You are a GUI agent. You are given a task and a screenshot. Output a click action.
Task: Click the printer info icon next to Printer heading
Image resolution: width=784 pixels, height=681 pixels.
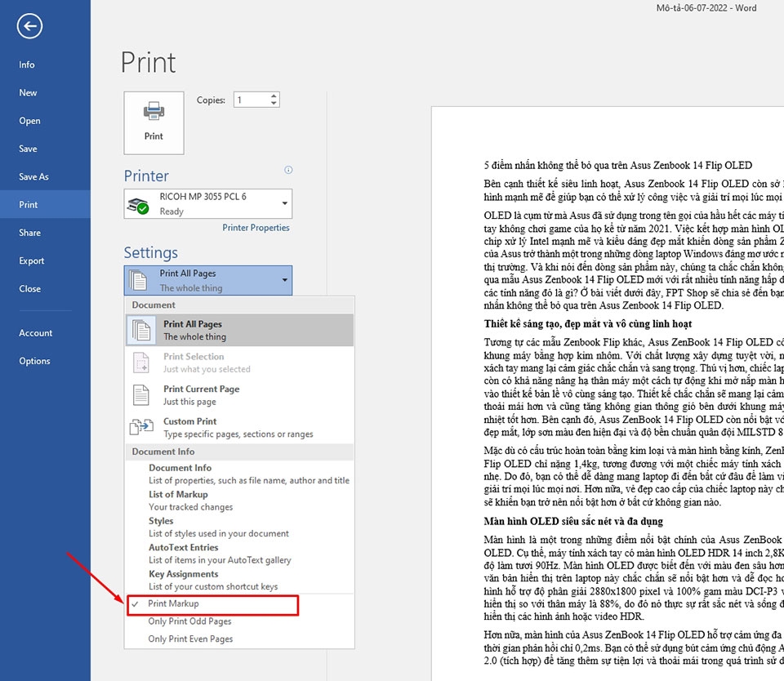click(x=288, y=170)
